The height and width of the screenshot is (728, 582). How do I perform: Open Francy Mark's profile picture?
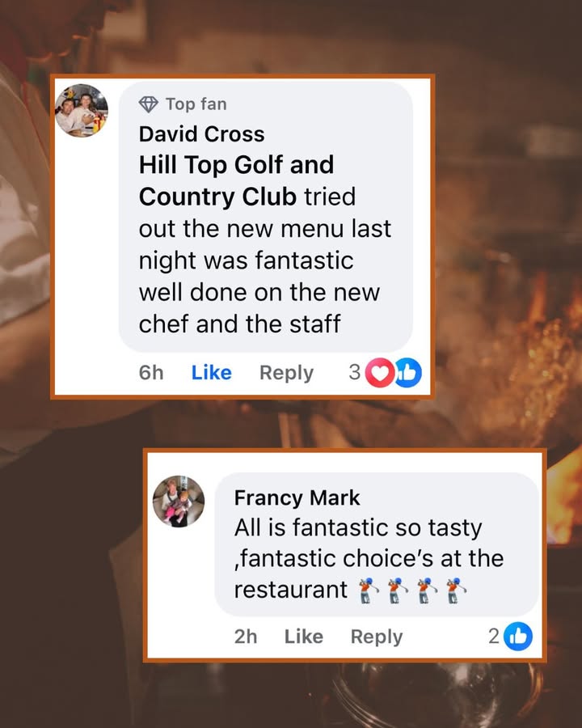tap(179, 502)
